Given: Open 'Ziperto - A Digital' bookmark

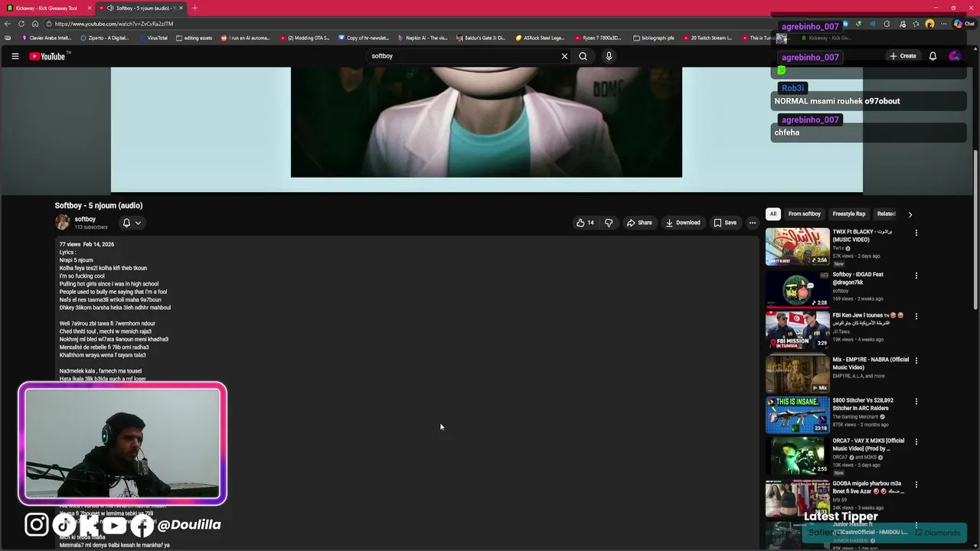Looking at the screenshot, I should [104, 37].
